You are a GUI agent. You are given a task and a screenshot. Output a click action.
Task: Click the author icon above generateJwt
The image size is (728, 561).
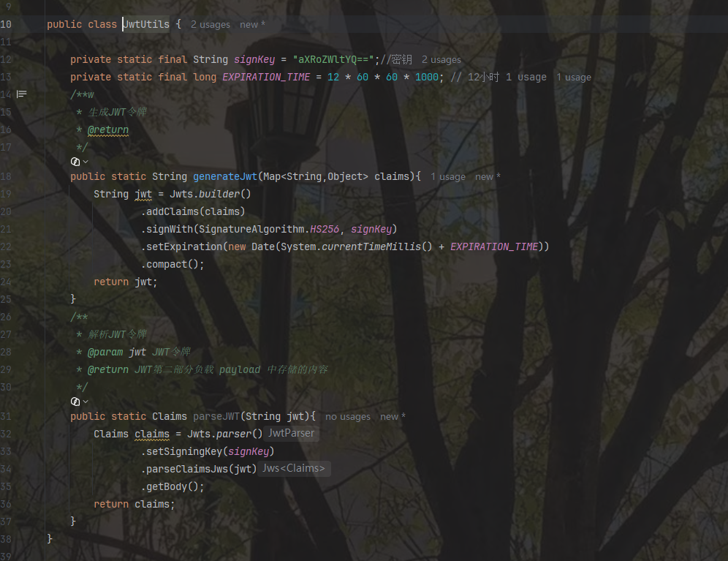click(75, 162)
